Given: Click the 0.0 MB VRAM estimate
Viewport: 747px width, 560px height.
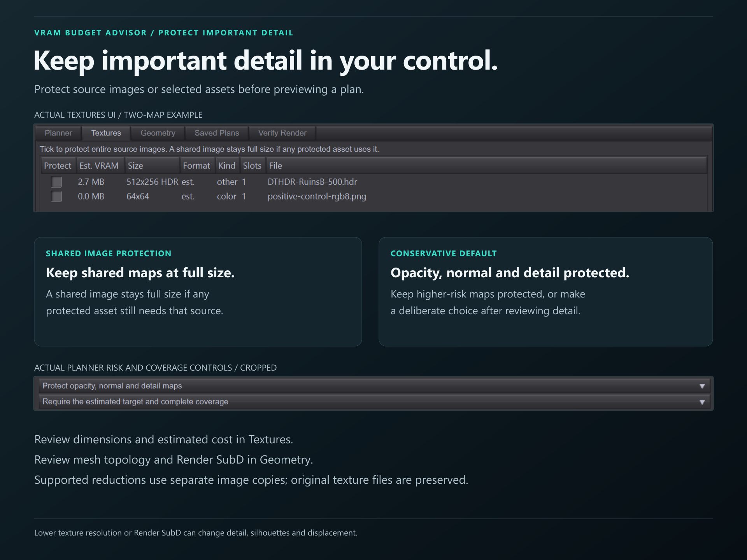Looking at the screenshot, I should click(91, 196).
